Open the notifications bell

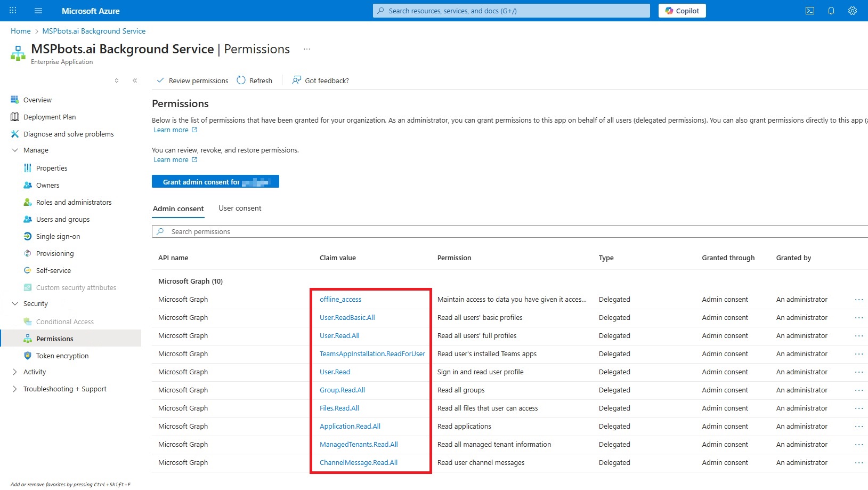831,11
